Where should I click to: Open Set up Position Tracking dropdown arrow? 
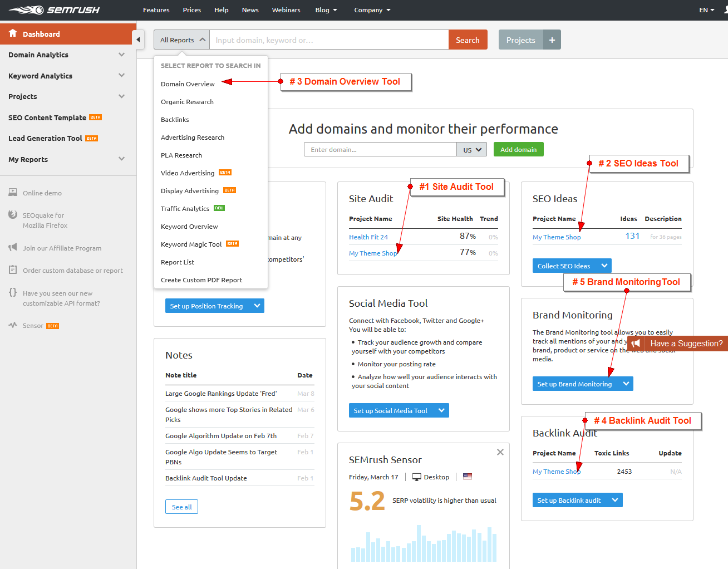click(x=257, y=306)
